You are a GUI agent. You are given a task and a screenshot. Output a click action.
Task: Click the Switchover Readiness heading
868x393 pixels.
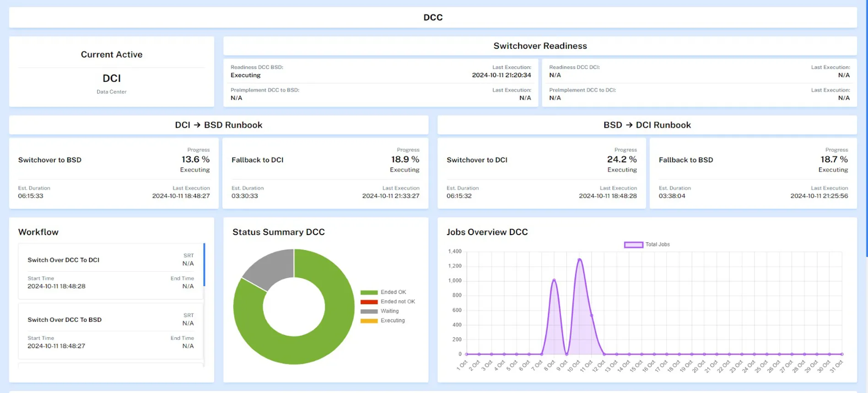coord(540,46)
